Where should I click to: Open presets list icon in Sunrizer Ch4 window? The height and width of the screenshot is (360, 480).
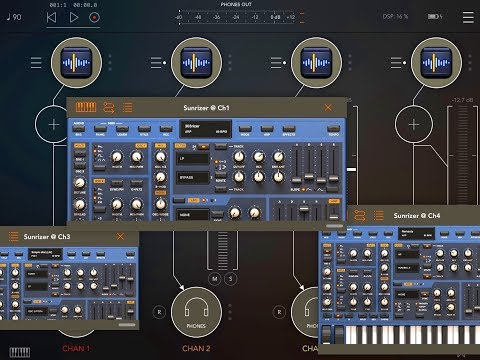[x=379, y=215]
